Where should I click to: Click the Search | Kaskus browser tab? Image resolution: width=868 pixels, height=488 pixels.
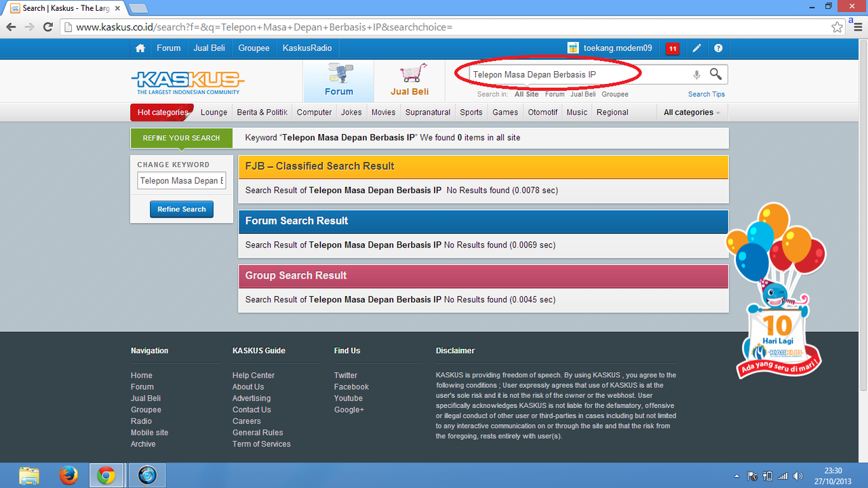click(x=64, y=8)
